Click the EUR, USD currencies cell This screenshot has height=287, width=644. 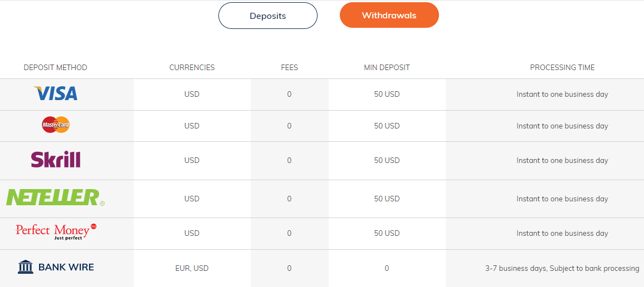[192, 269]
